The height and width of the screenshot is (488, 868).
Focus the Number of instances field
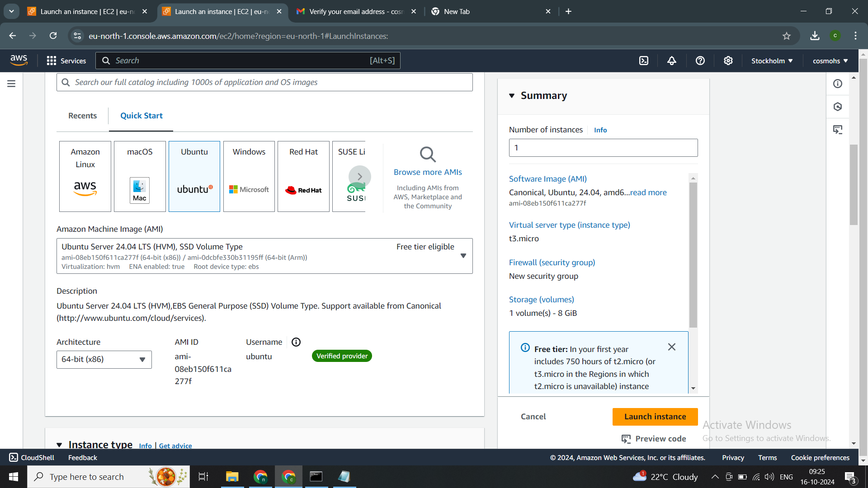pyautogui.click(x=603, y=148)
